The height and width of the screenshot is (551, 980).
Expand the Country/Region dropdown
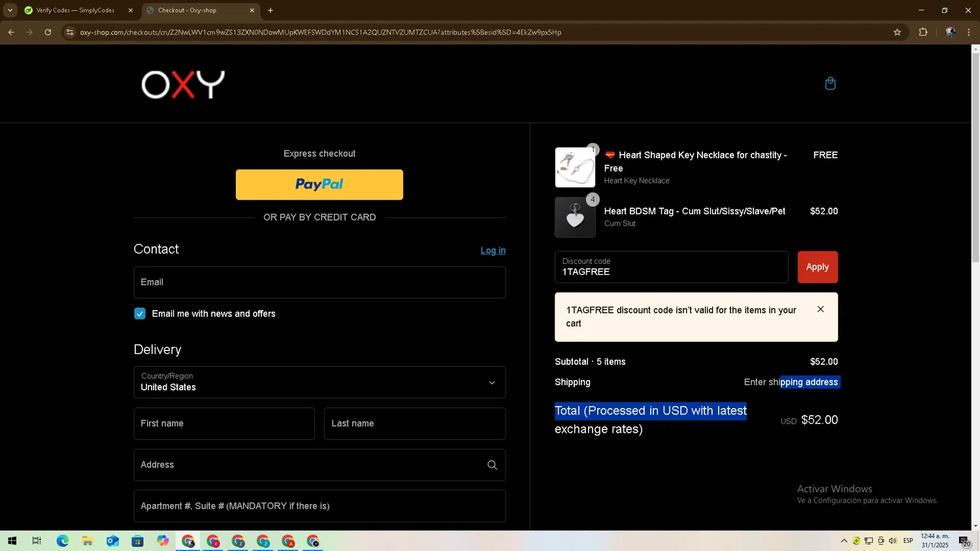pyautogui.click(x=319, y=383)
